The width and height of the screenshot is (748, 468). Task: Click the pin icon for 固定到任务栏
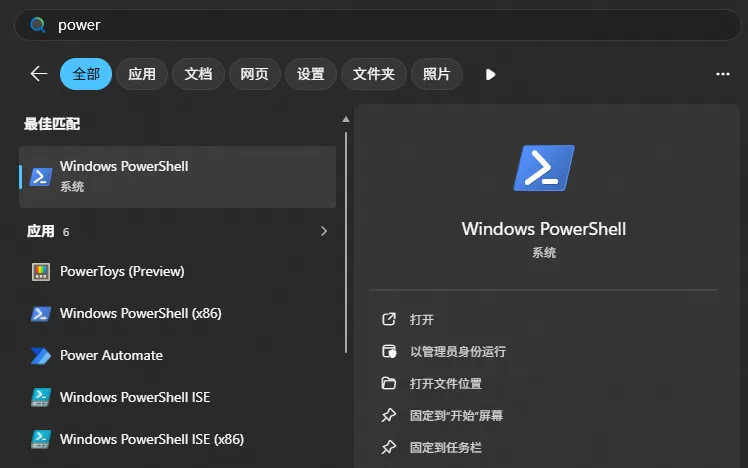389,447
